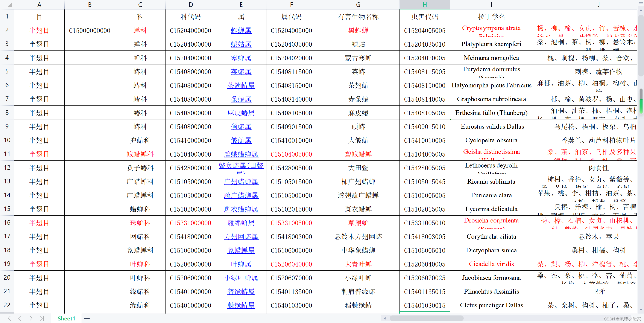Select the 有害生物名称 header cell
Viewport: 644px width, 323px height.
(358, 17)
